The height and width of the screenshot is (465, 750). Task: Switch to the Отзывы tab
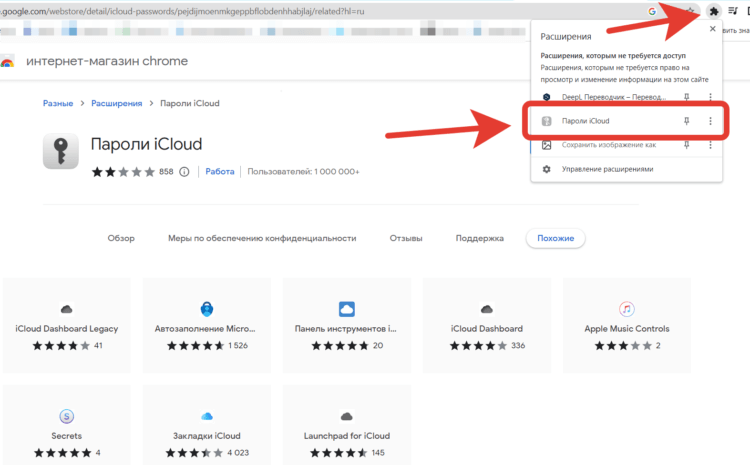[x=406, y=238]
